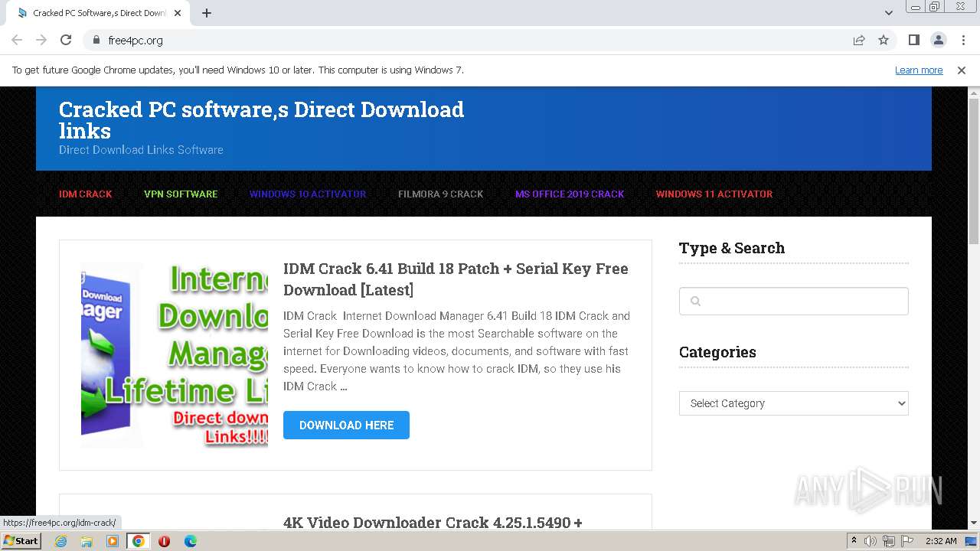Reload the free4pc.org page
This screenshot has height=551, width=980.
(x=66, y=40)
